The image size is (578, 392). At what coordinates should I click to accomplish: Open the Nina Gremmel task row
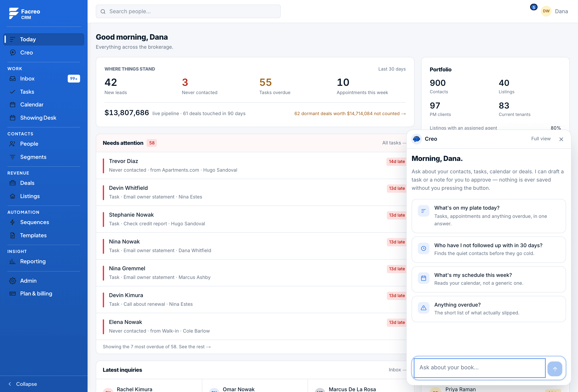click(251, 273)
